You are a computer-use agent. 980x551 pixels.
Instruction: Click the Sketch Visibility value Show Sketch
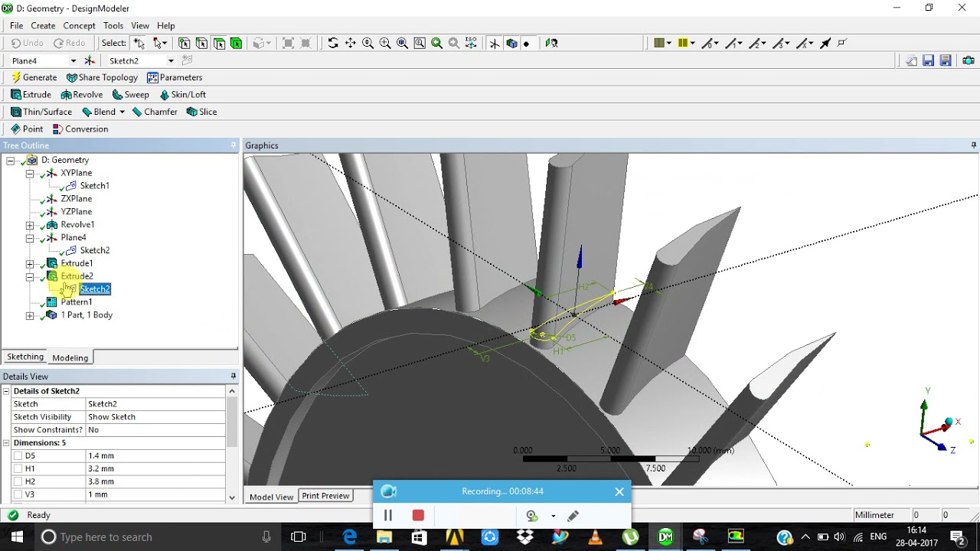[155, 417]
